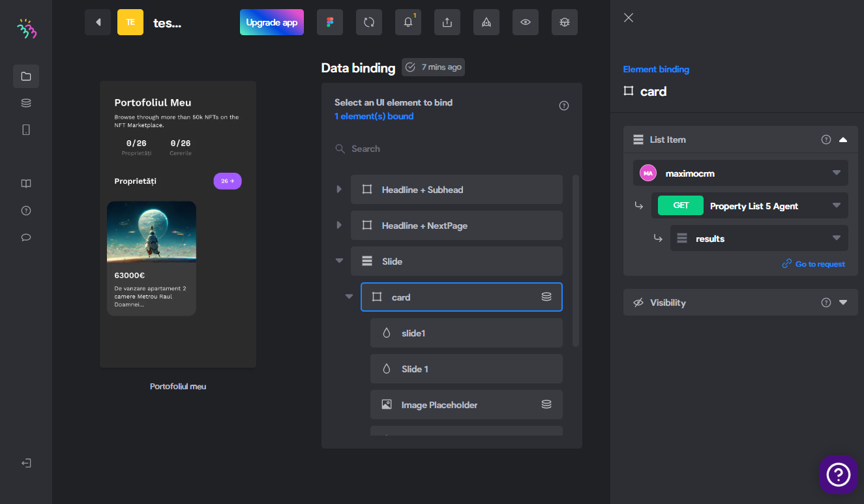Expand the Headline + Subhead tree item
Image resolution: width=864 pixels, height=504 pixels.
339,190
